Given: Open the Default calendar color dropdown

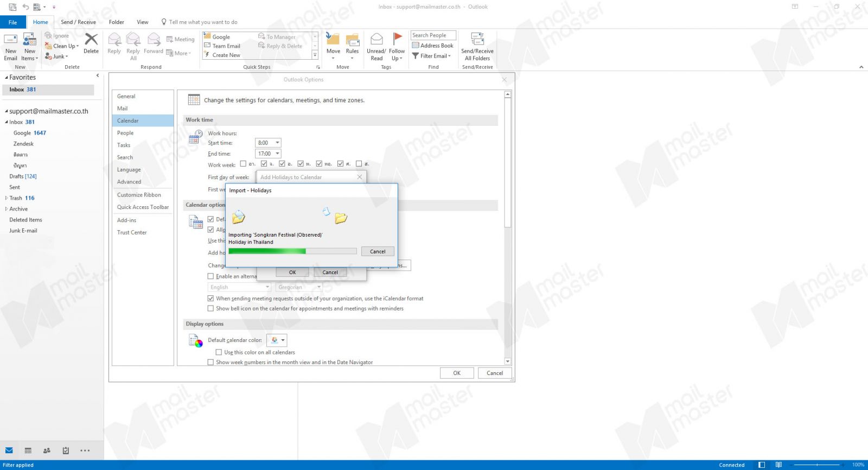Looking at the screenshot, I should 277,340.
